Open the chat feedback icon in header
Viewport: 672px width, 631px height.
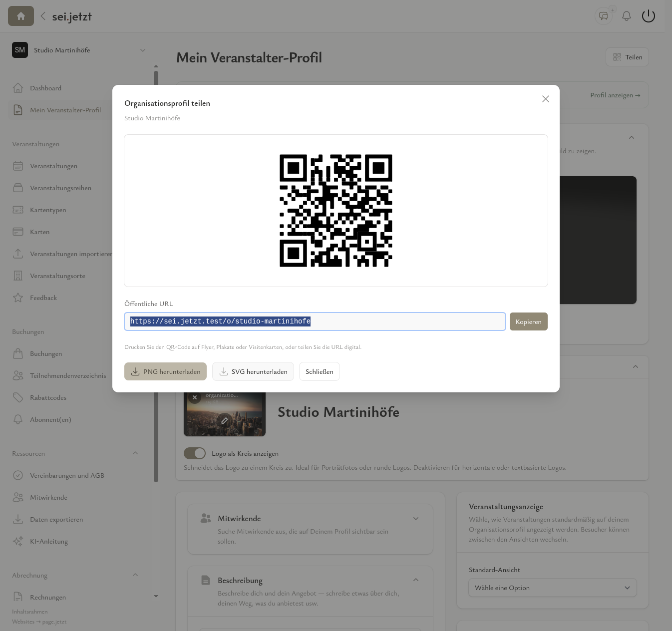(x=604, y=16)
